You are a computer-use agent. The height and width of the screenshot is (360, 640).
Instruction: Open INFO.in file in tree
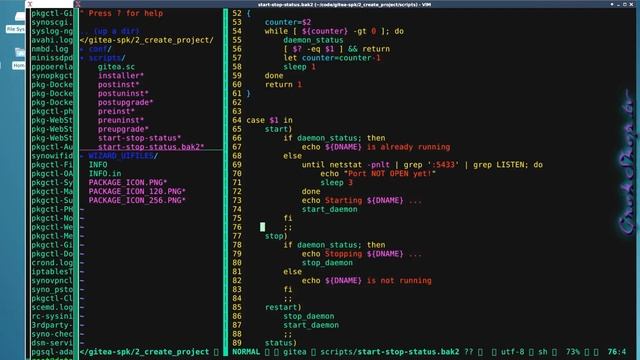[x=105, y=174]
